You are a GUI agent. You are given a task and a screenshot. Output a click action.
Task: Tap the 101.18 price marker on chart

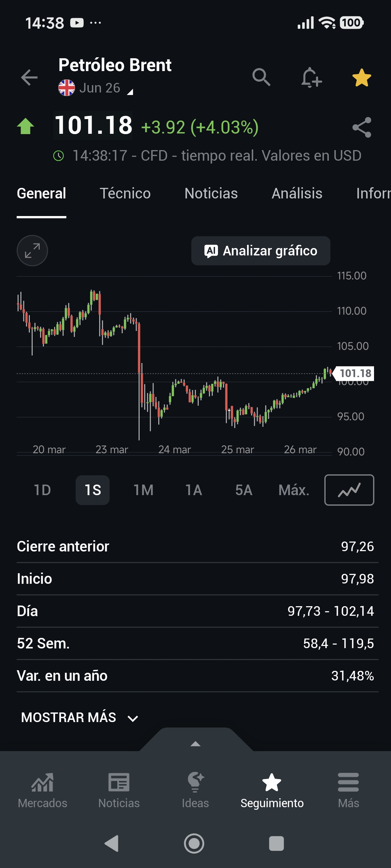coord(354,373)
